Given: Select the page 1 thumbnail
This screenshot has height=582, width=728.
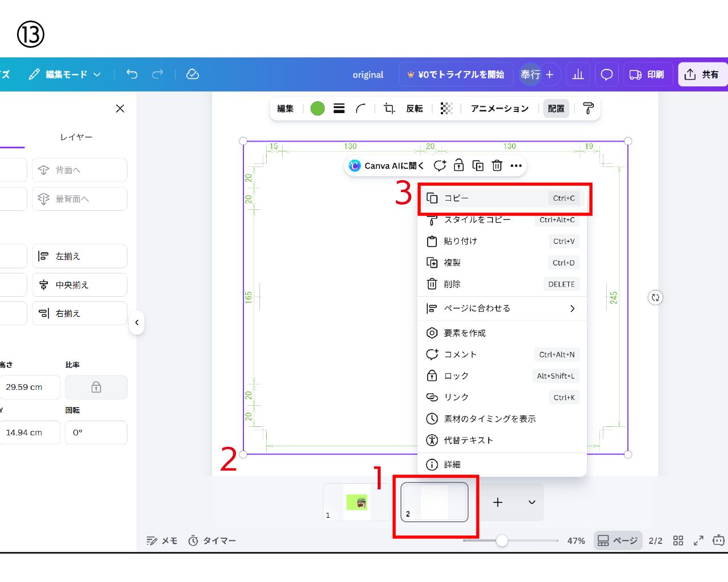Looking at the screenshot, I should (356, 502).
